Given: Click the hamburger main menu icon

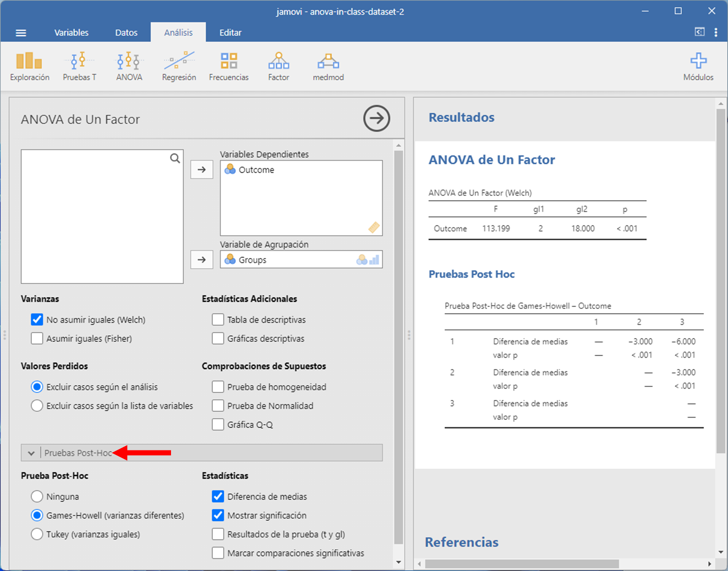Looking at the screenshot, I should click(x=21, y=33).
